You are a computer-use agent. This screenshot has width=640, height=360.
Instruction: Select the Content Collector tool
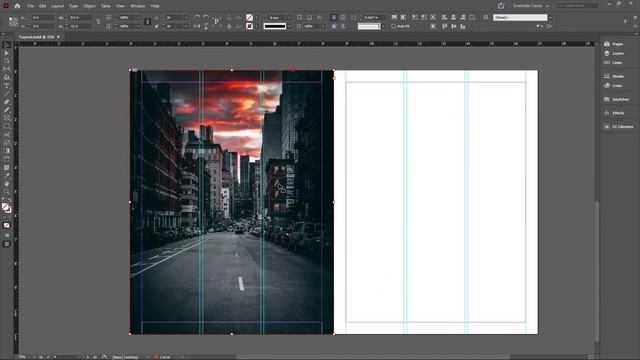[7, 77]
